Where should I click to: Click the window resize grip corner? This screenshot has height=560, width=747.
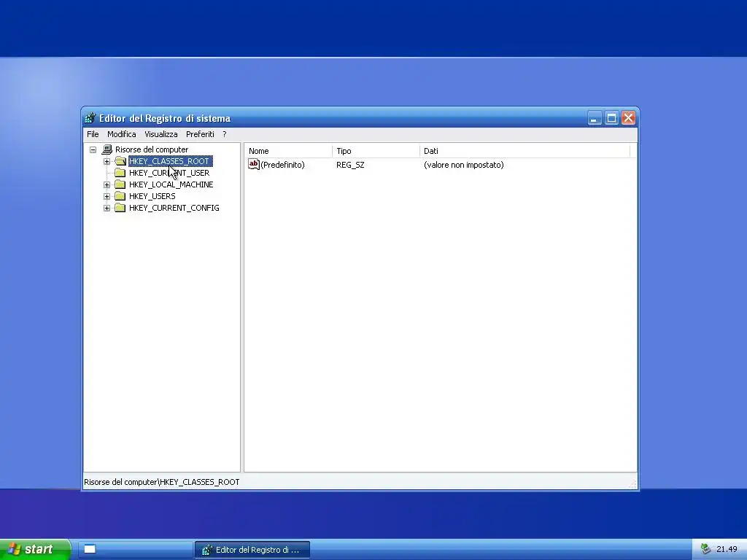[x=632, y=484]
